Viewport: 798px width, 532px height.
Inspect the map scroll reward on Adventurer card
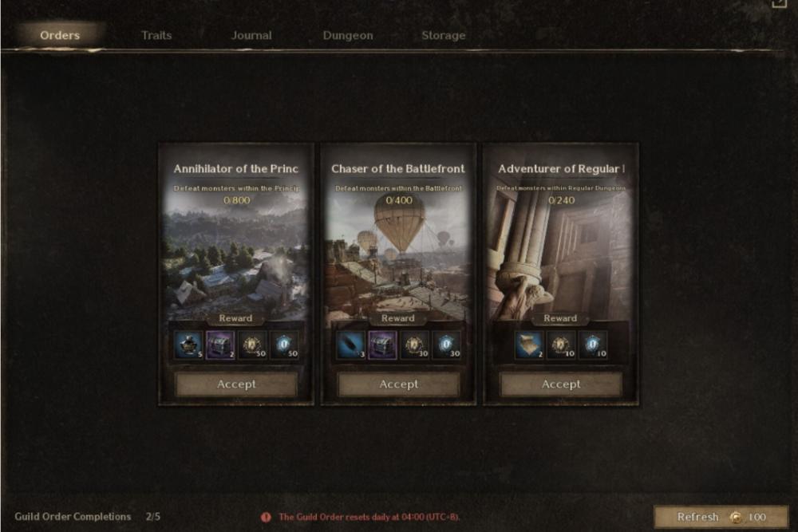point(529,345)
